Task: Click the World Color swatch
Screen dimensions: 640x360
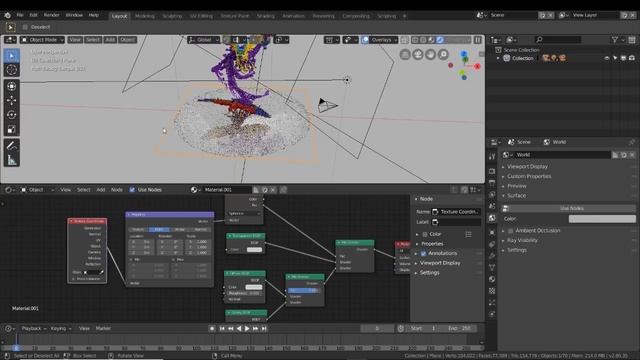Action: 602,219
